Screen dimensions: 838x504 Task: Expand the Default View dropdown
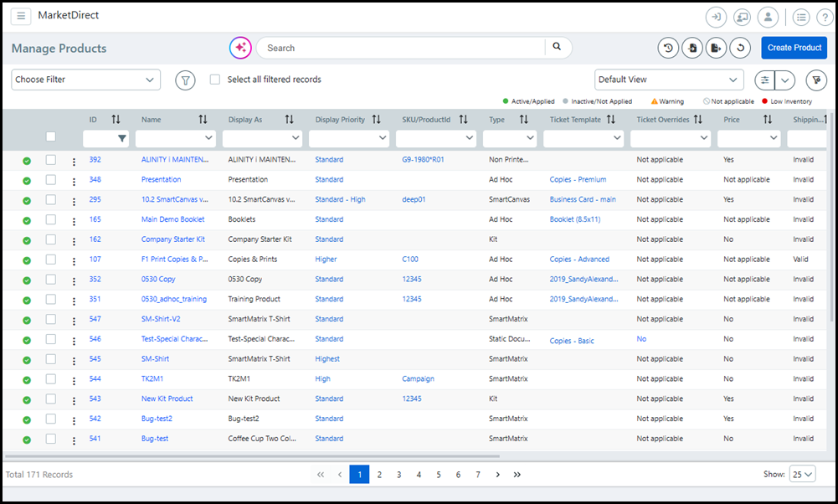click(669, 80)
